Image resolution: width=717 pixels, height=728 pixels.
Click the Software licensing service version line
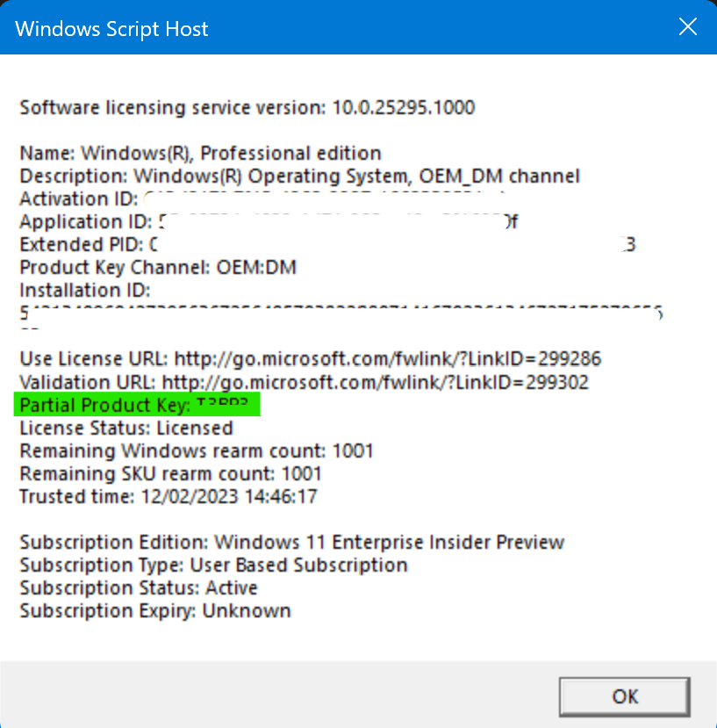[x=247, y=108]
